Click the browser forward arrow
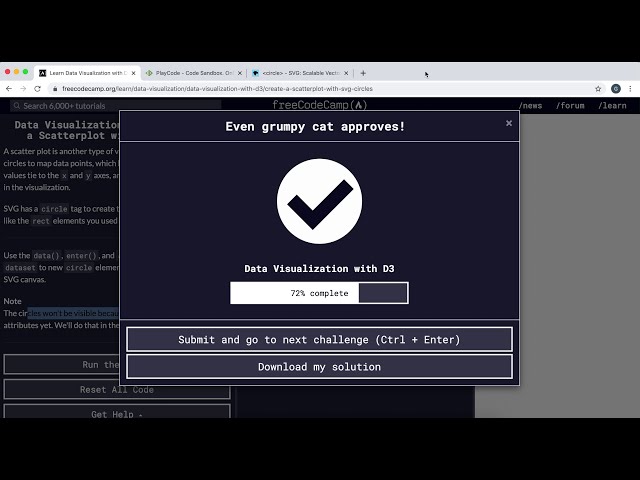The image size is (640, 480). [23, 88]
